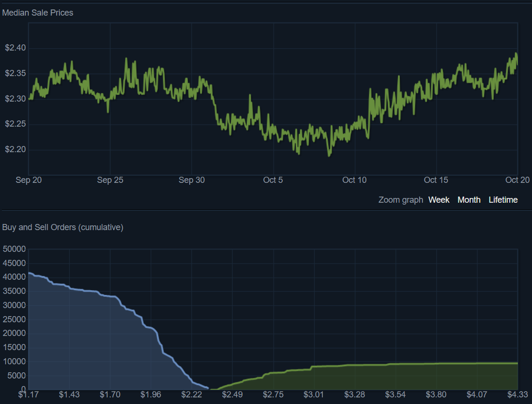Click the $2.22 price label on orders chart
This screenshot has width=532, height=404.
coord(192,395)
